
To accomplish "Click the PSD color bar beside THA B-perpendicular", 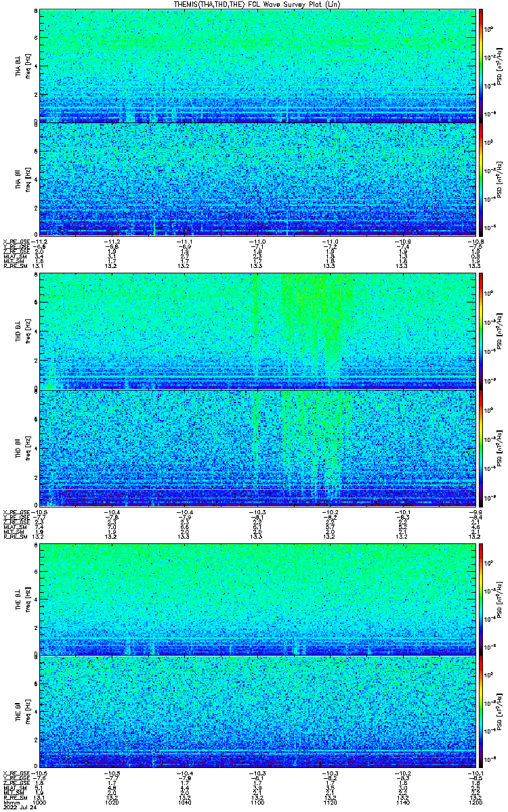I will 482,66.
